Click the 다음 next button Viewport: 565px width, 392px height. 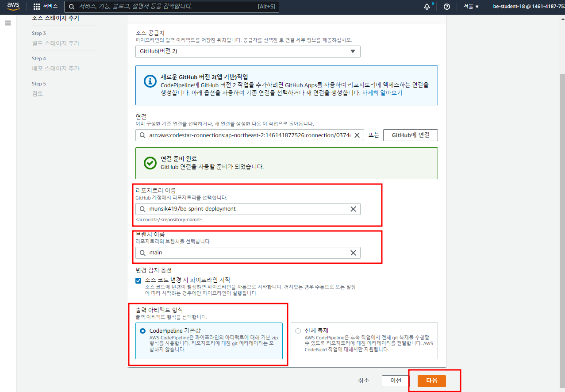point(432,380)
